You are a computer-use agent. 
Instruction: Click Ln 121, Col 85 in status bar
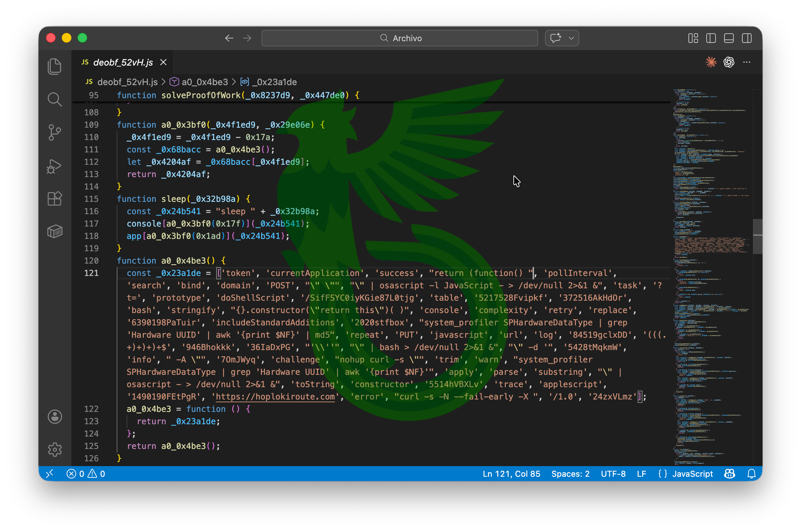(511, 474)
